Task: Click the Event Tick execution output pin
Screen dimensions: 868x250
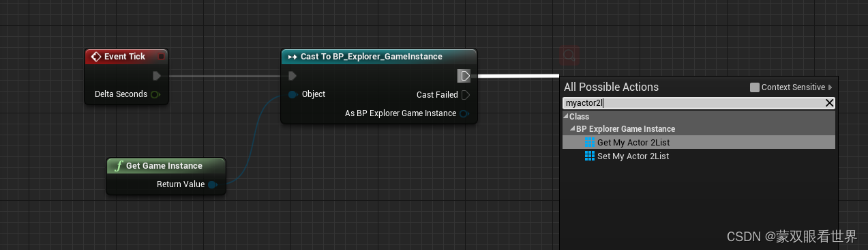Action: [x=157, y=76]
